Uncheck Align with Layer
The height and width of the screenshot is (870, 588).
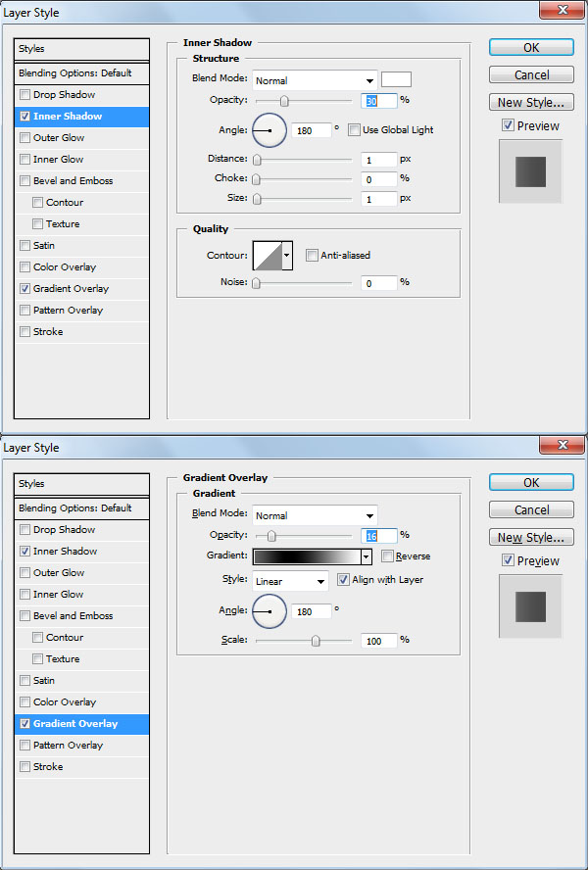pos(343,579)
